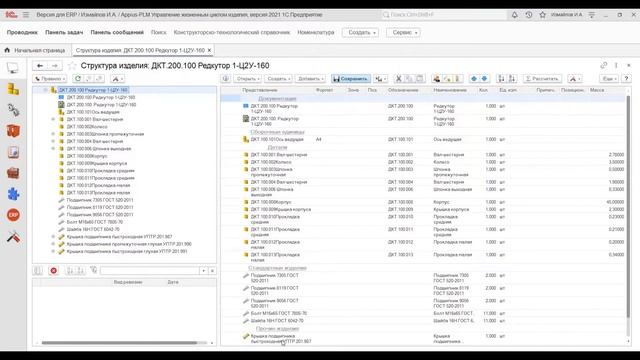Open the blue puzzle piece sidebar icon
Viewport: 640px width, 360px height.
coord(13,194)
